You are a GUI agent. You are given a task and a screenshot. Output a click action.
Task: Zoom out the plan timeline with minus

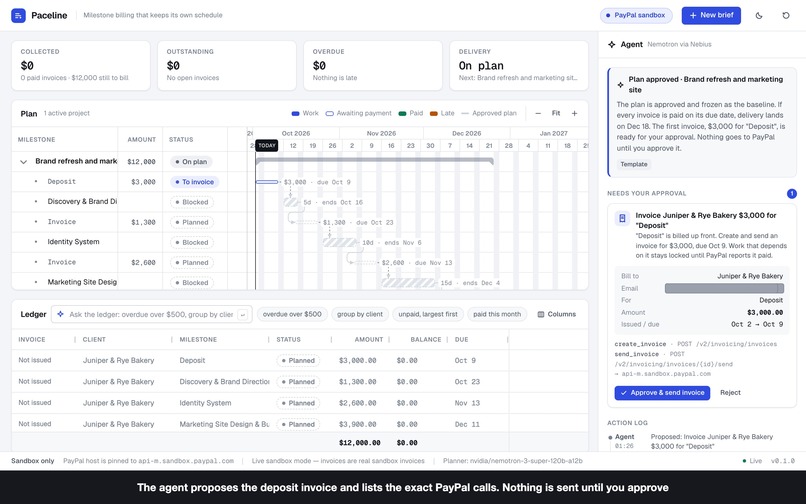point(538,113)
